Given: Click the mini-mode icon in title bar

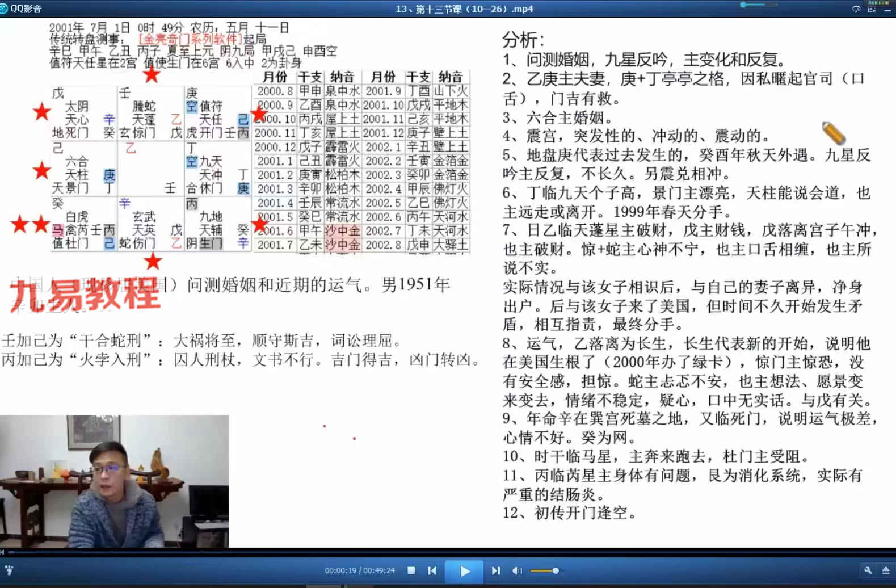Looking at the screenshot, I should click(872, 9).
